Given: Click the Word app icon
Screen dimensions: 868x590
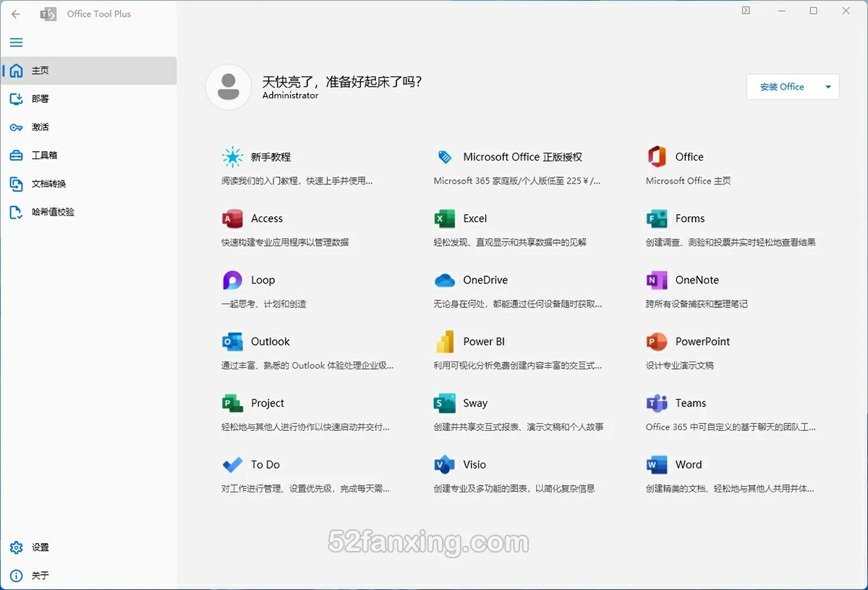Looking at the screenshot, I should 657,464.
